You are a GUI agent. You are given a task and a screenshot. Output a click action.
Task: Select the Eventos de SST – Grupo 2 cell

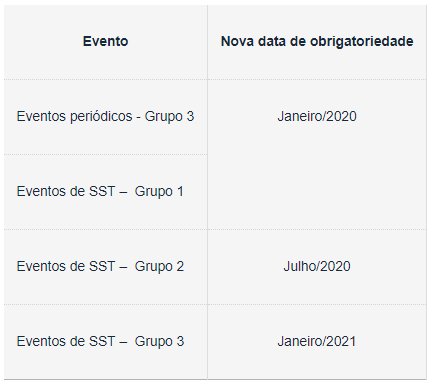[105, 267]
